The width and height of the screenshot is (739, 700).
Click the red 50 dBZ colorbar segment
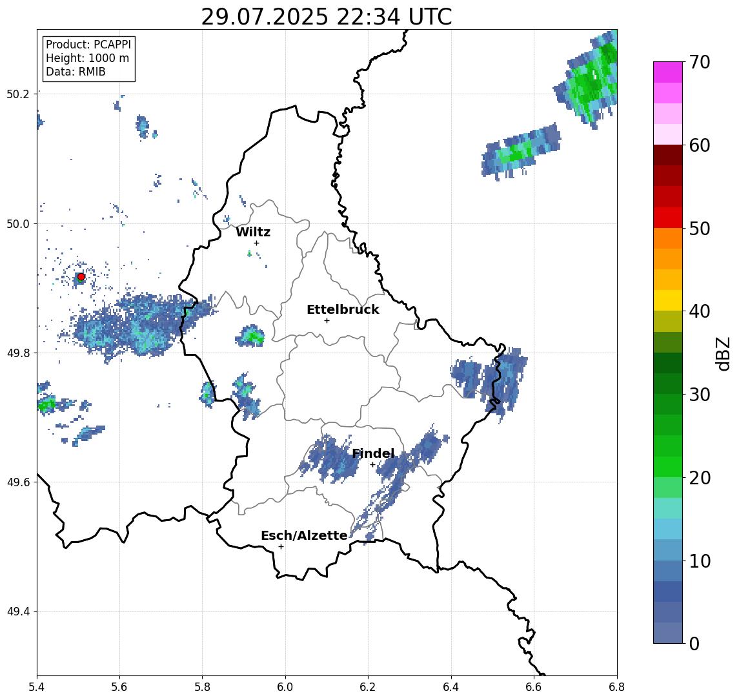click(x=668, y=218)
